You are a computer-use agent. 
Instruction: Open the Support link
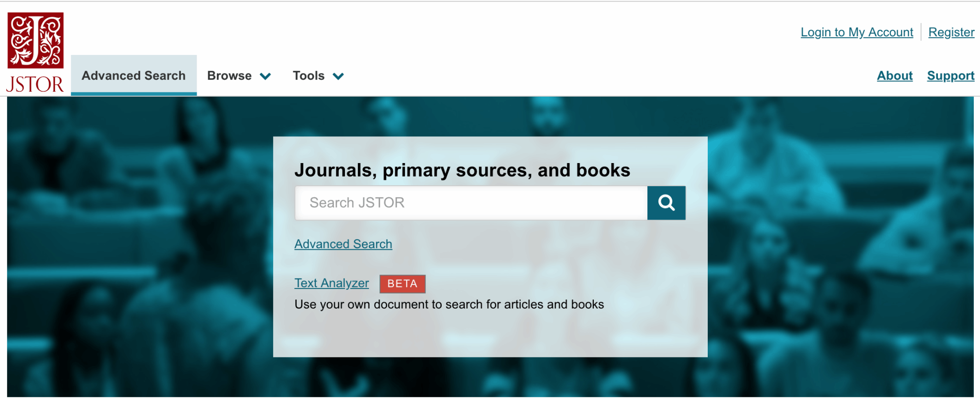[950, 76]
